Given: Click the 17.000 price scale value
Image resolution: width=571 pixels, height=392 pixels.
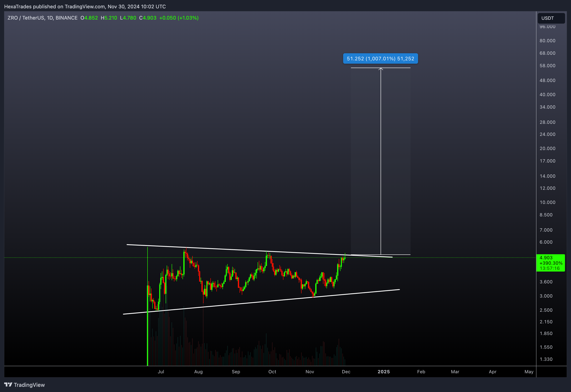Looking at the screenshot, I should click(x=547, y=161).
